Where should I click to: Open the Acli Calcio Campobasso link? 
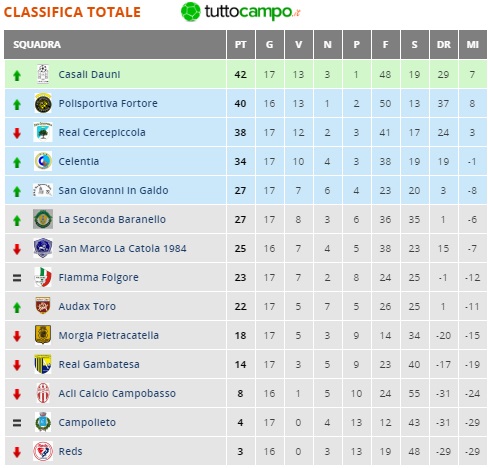pyautogui.click(x=117, y=393)
